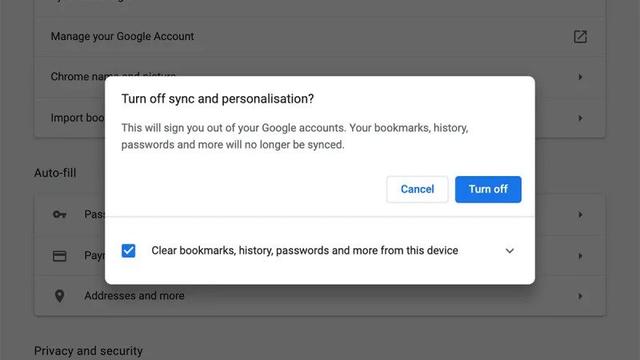Click the arrow beside Addresses and more
This screenshot has height=360, width=640.
[580, 296]
